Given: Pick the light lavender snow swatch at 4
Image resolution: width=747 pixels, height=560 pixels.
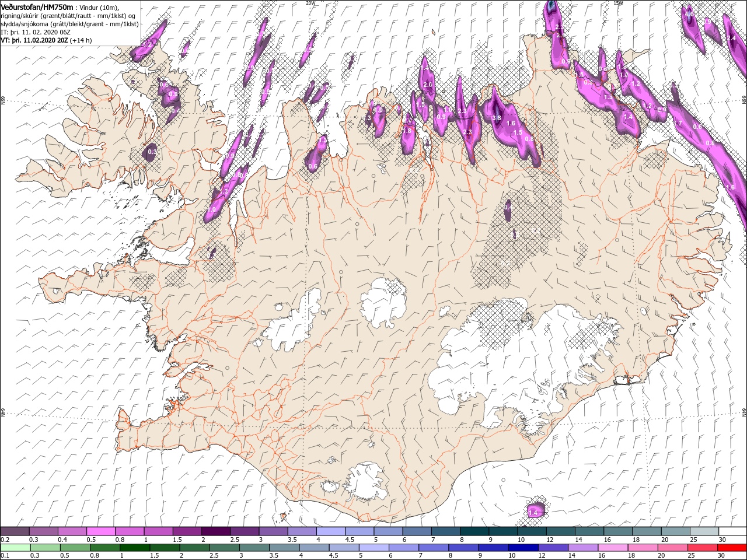Looking at the screenshot, I should click(331, 531).
